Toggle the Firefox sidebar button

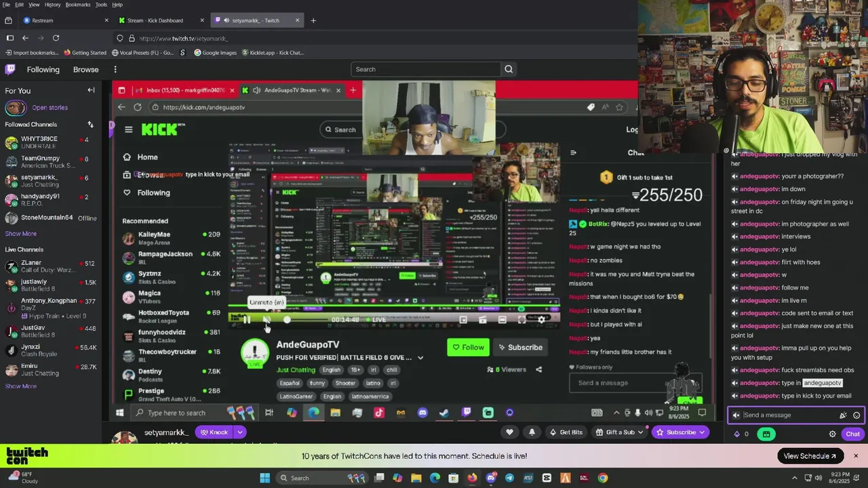(9, 38)
